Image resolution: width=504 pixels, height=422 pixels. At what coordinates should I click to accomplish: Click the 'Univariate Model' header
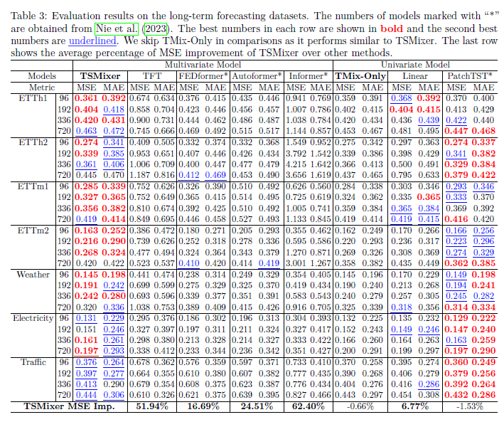[415, 65]
